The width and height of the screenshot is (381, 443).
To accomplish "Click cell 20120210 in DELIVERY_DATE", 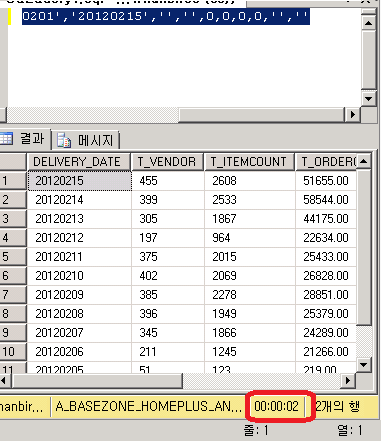I will click(x=80, y=276).
